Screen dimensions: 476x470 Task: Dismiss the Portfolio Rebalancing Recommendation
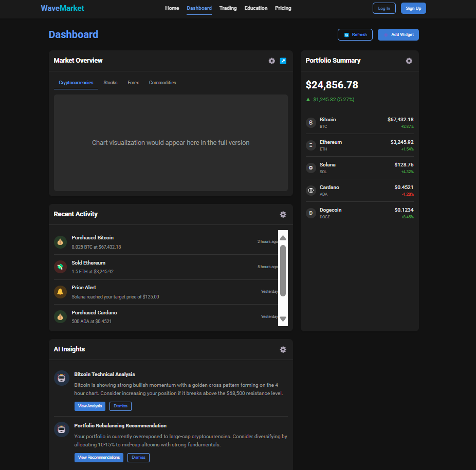pos(138,457)
